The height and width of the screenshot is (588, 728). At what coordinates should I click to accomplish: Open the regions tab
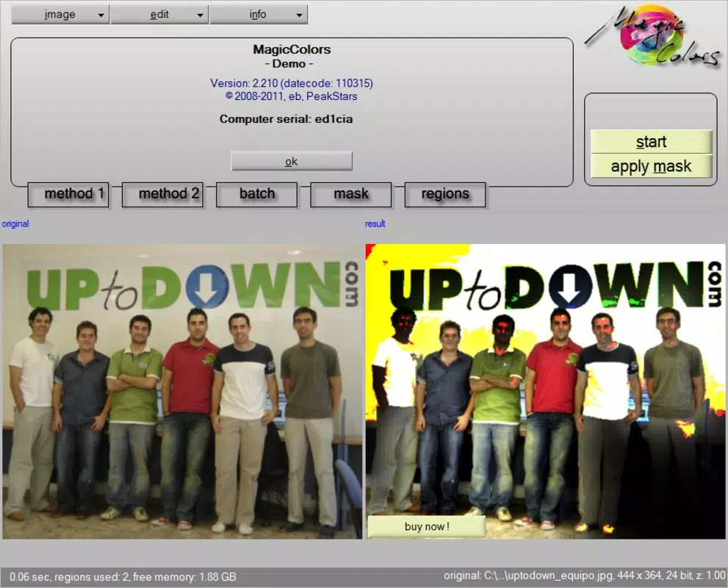point(445,194)
